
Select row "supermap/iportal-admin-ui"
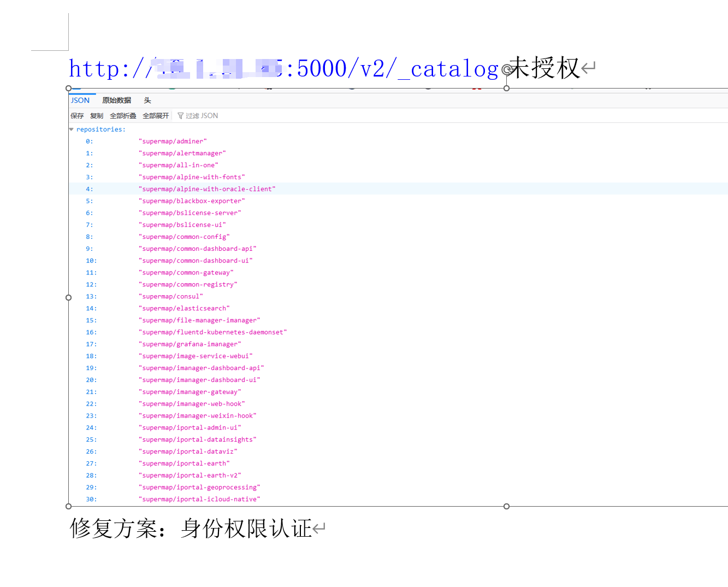click(x=398, y=428)
